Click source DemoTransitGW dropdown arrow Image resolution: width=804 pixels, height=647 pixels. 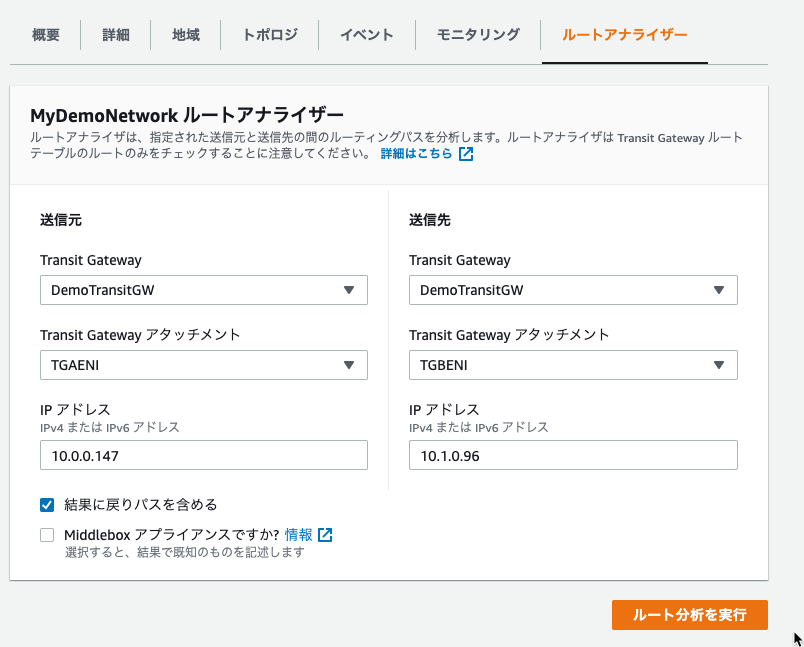point(349,290)
